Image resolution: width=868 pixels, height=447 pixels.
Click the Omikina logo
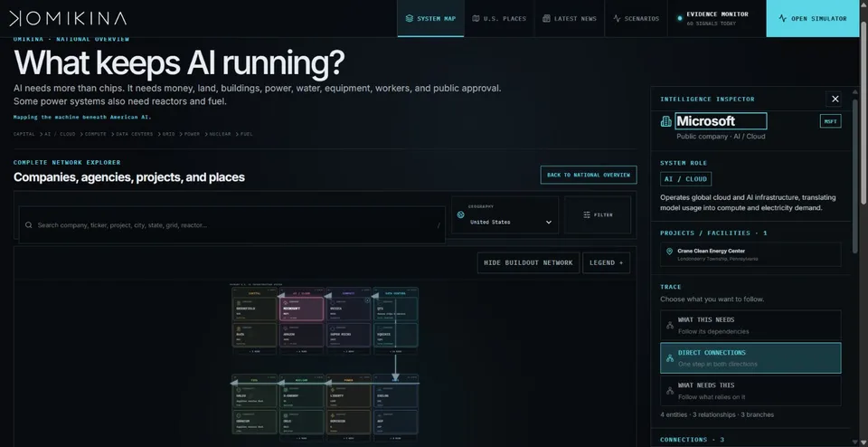[x=68, y=18]
